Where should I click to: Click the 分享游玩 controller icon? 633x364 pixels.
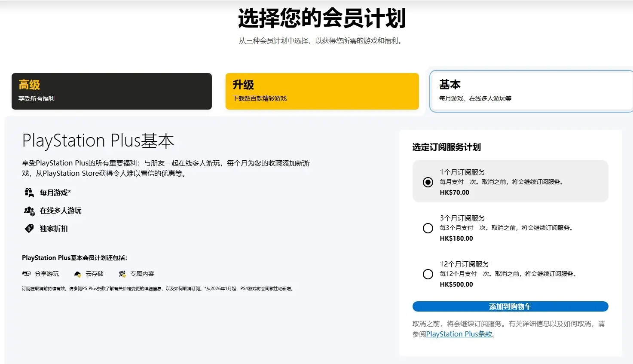click(27, 274)
